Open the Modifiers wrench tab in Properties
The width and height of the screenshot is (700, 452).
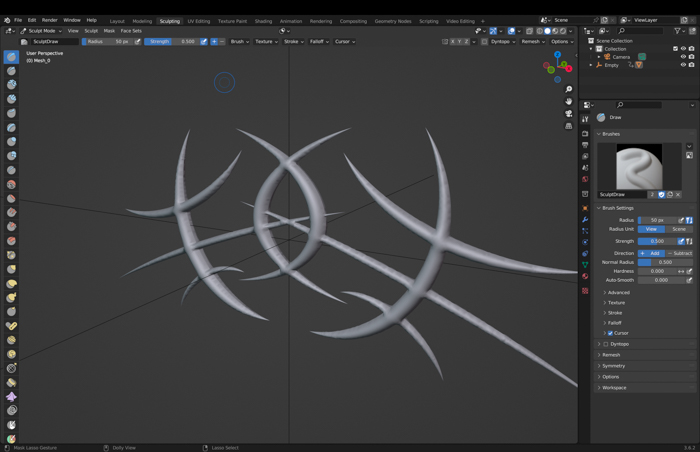point(585,220)
